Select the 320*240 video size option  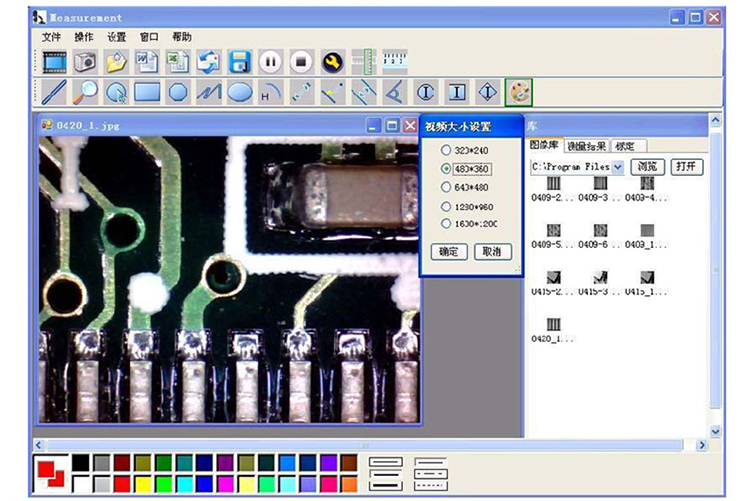(446, 149)
